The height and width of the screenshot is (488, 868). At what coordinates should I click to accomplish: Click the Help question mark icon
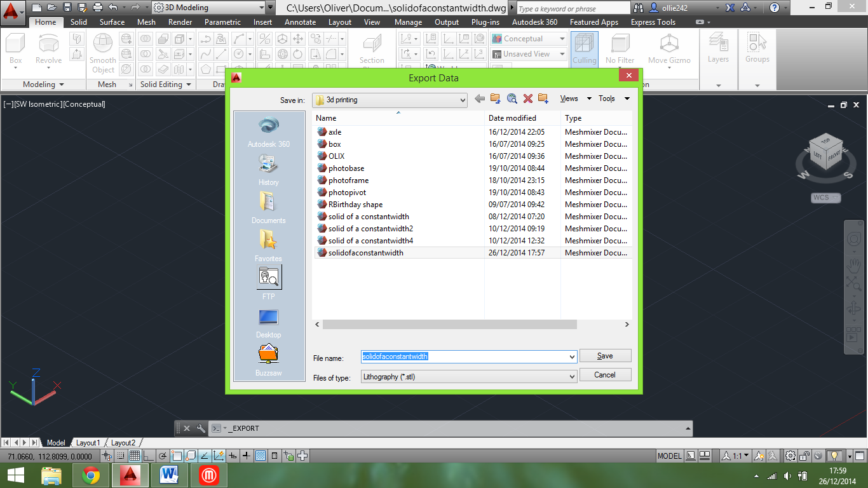pos(774,8)
